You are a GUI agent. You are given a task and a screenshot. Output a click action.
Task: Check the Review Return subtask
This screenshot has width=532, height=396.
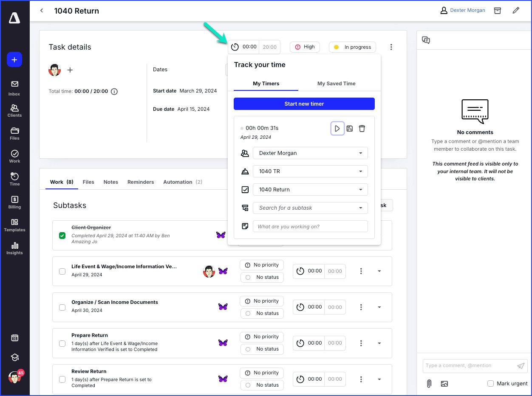[x=62, y=379]
